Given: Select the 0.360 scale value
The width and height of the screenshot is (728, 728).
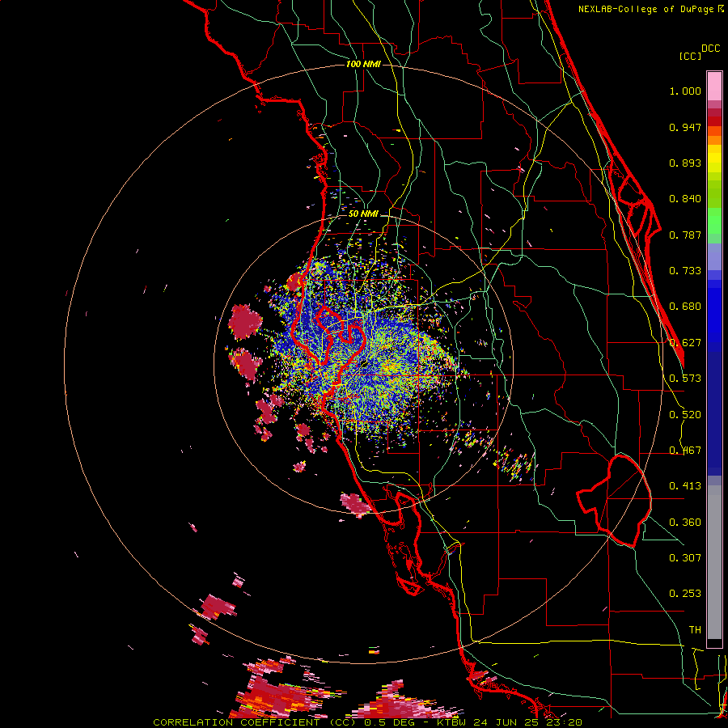Looking at the screenshot, I should pos(685,523).
